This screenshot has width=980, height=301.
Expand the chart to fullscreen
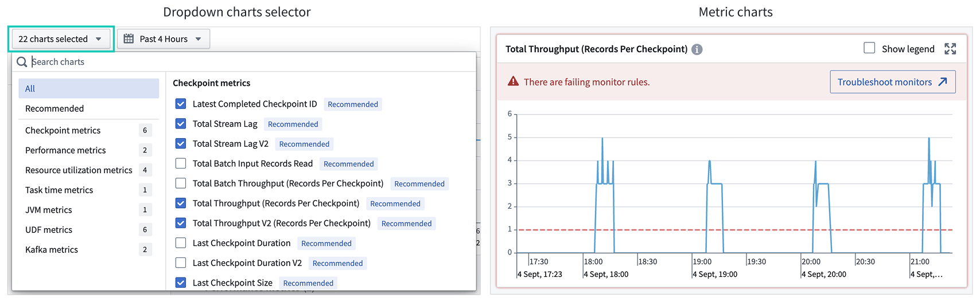click(x=950, y=49)
